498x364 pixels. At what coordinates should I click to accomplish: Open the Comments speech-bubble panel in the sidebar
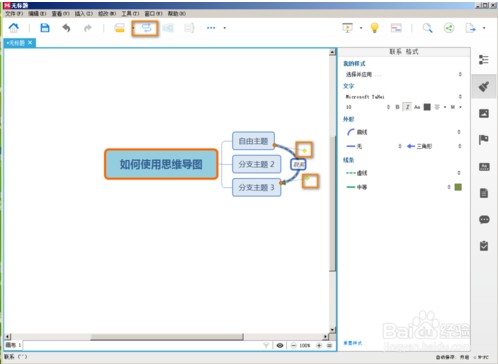[x=484, y=220]
